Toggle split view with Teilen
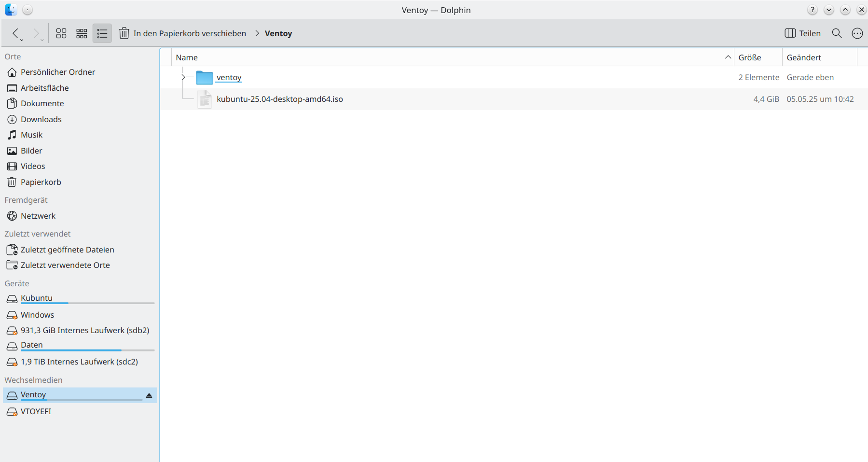 pos(803,33)
